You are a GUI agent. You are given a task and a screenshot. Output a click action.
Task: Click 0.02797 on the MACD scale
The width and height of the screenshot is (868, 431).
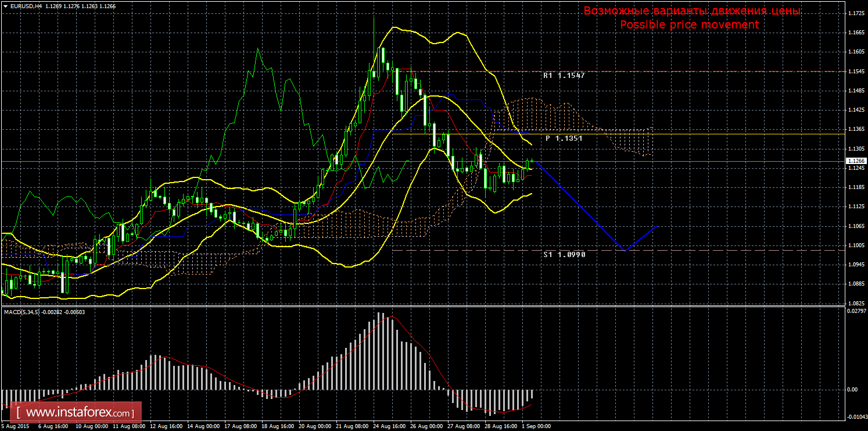pyautogui.click(x=856, y=312)
